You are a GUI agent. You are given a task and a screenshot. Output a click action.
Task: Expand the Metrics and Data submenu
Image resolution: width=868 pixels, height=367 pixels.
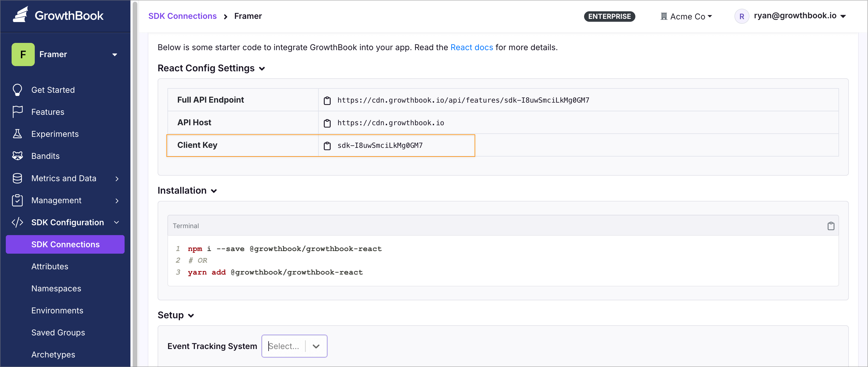coord(117,179)
